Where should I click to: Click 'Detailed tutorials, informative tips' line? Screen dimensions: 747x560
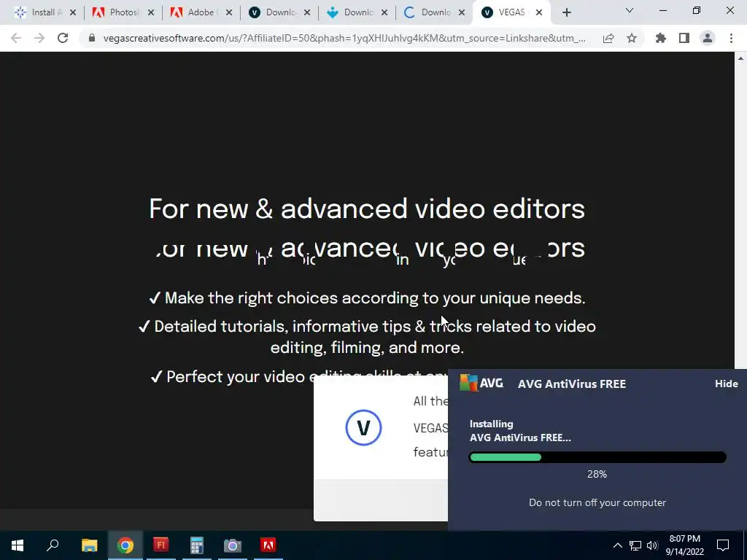(x=367, y=337)
